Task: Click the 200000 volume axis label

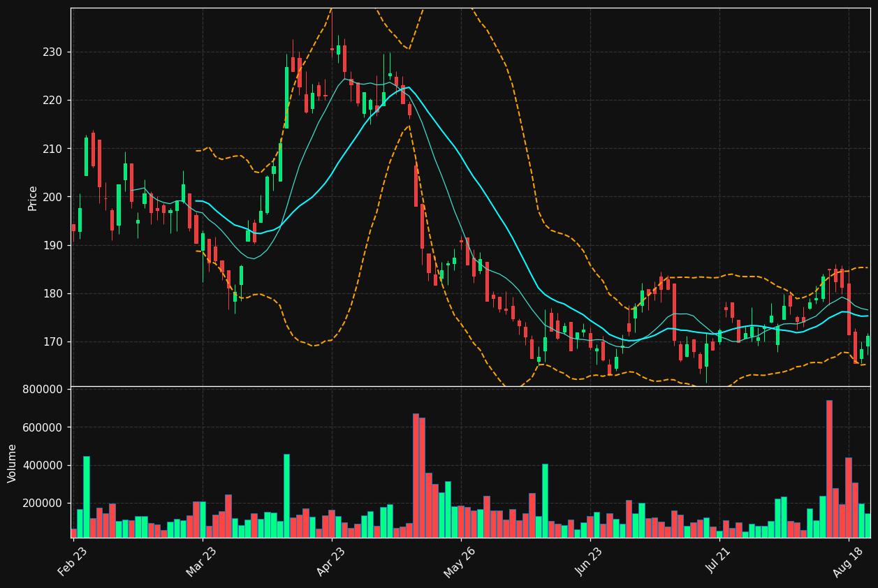Action: tap(43, 504)
